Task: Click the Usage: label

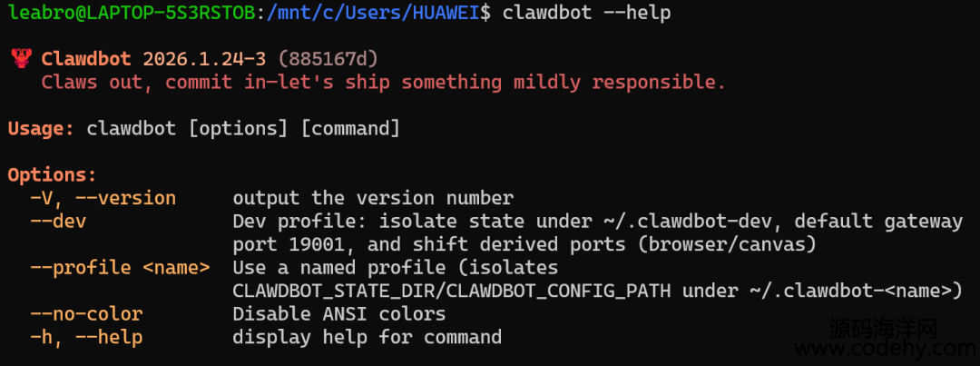Action: (41, 129)
